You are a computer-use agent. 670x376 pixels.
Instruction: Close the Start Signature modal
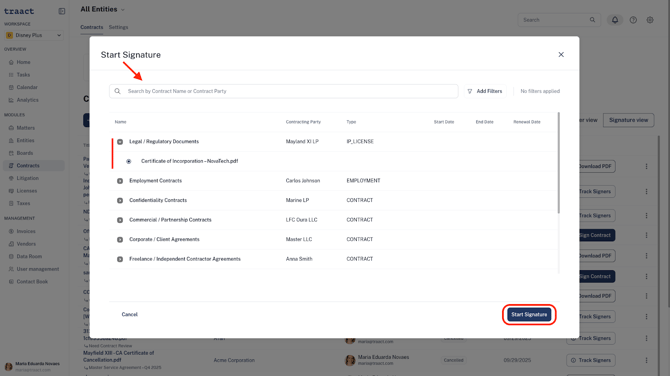(561, 54)
